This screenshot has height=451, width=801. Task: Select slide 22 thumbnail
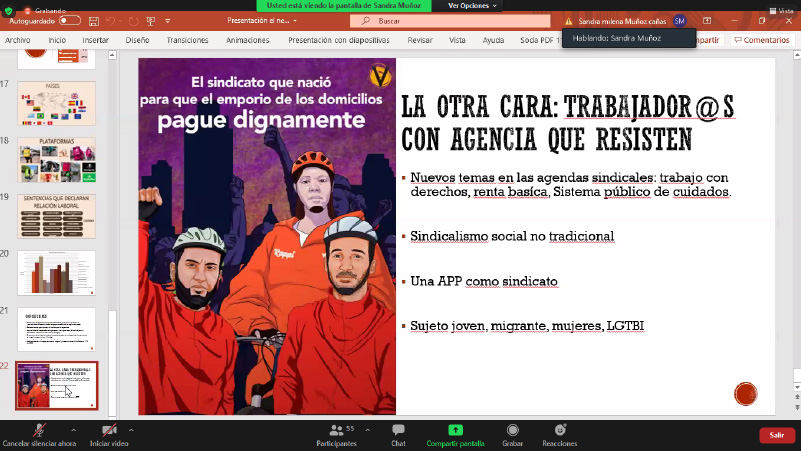56,386
